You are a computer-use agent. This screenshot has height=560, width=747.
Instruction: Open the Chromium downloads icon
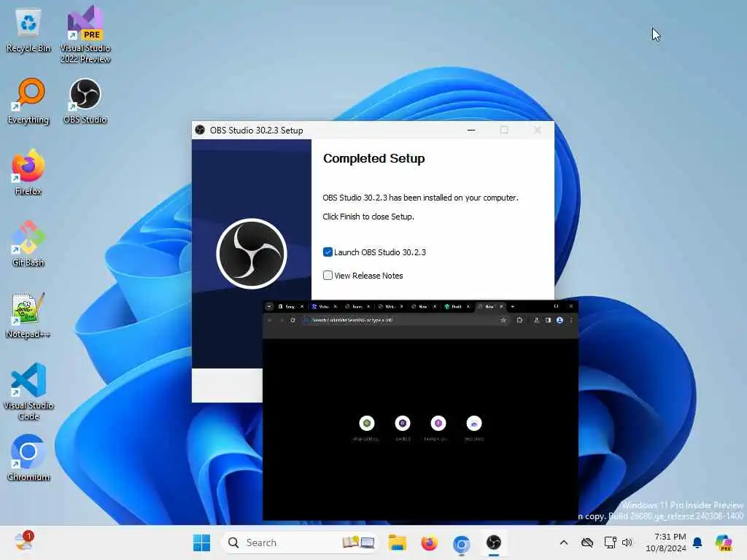(x=536, y=320)
